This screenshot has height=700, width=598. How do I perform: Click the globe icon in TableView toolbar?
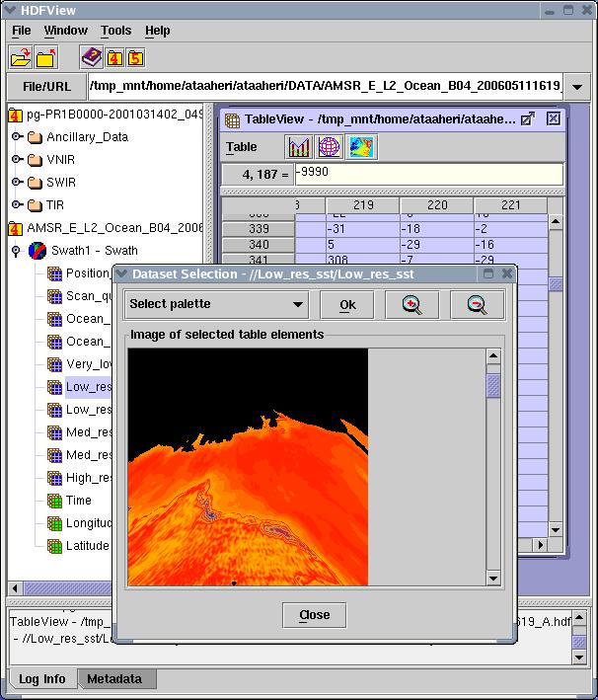pyautogui.click(x=330, y=147)
